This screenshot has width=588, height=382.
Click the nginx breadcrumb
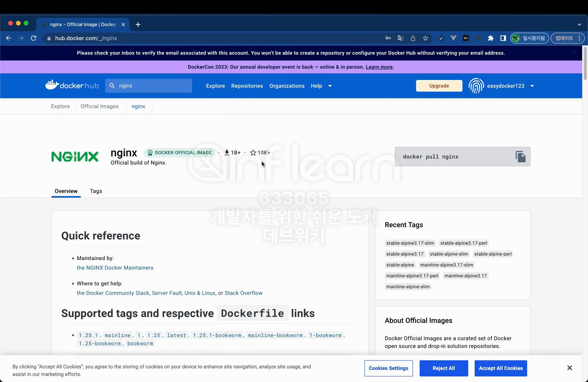click(x=138, y=106)
